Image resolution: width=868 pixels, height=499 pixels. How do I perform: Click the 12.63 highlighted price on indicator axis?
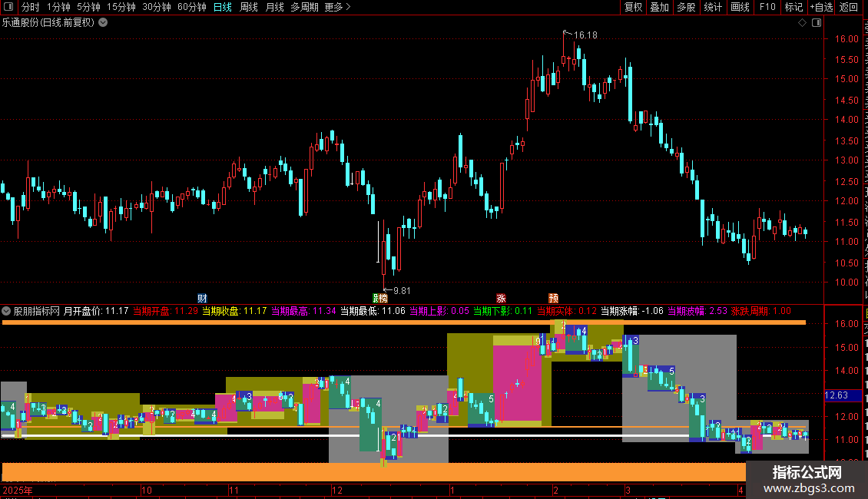[843, 395]
